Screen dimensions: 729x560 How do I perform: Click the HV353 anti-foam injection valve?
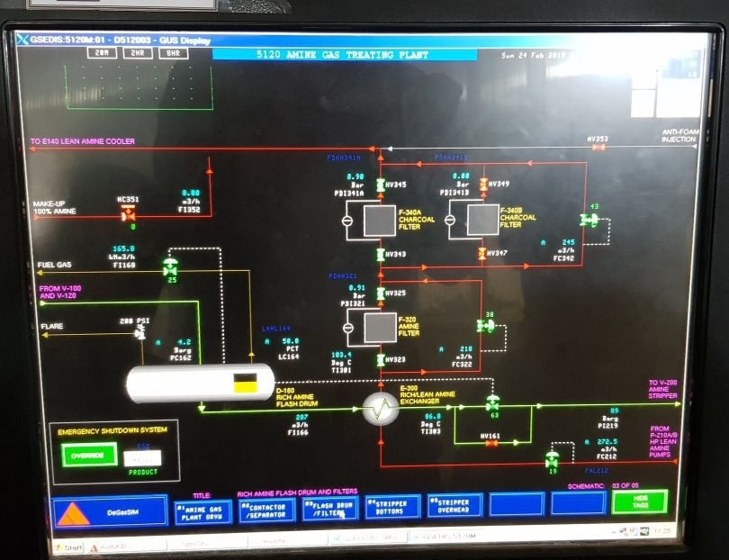coord(598,148)
